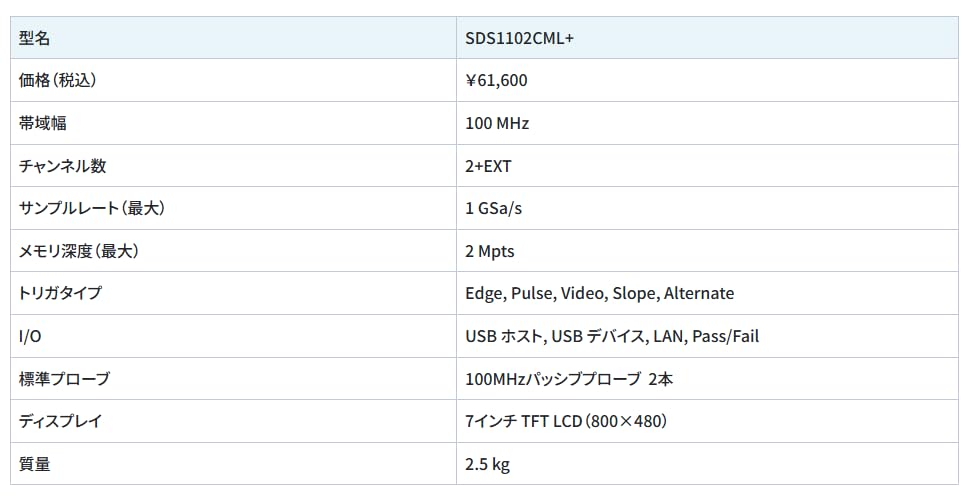Click the model name SDS1102CML+ cell
975x497 pixels.
click(518, 38)
